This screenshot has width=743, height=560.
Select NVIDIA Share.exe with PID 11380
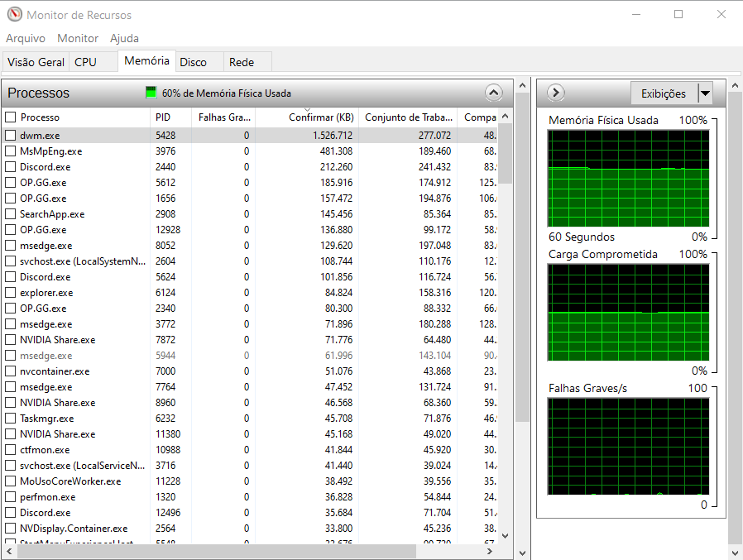[252, 434]
